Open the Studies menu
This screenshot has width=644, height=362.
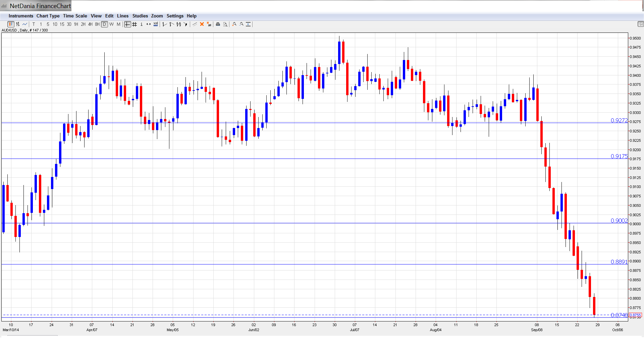tap(140, 16)
